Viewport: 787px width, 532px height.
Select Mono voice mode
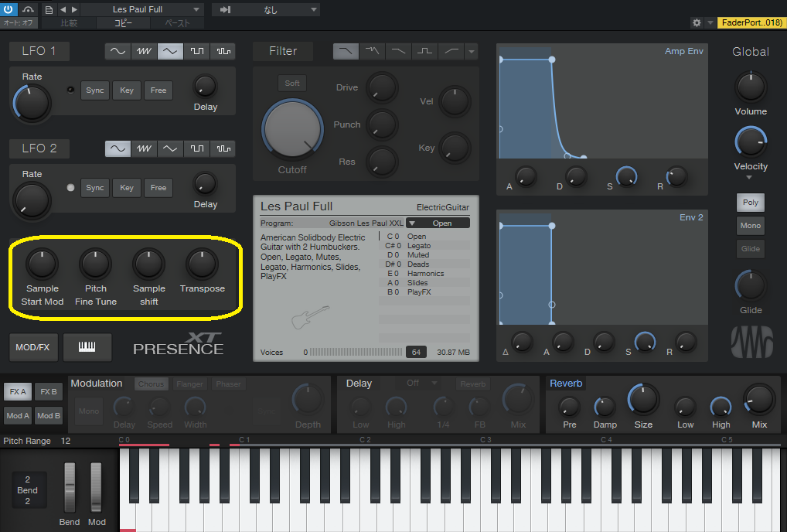click(751, 225)
